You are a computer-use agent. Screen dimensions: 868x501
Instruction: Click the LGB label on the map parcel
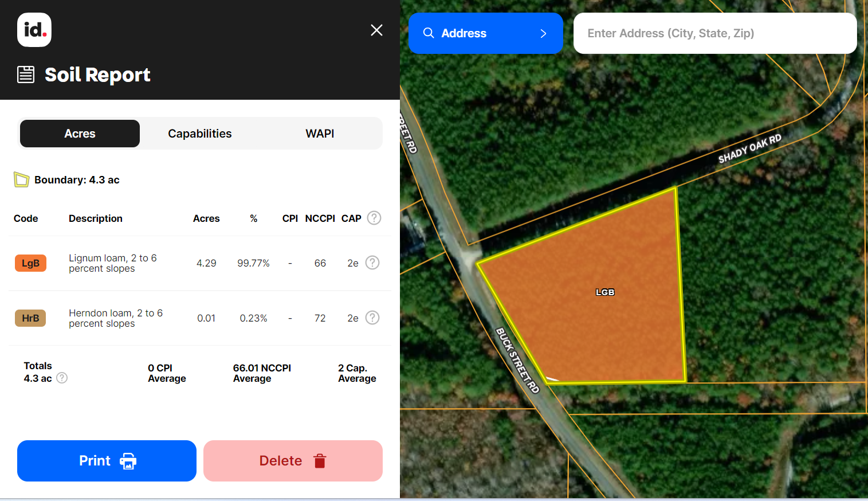click(605, 292)
